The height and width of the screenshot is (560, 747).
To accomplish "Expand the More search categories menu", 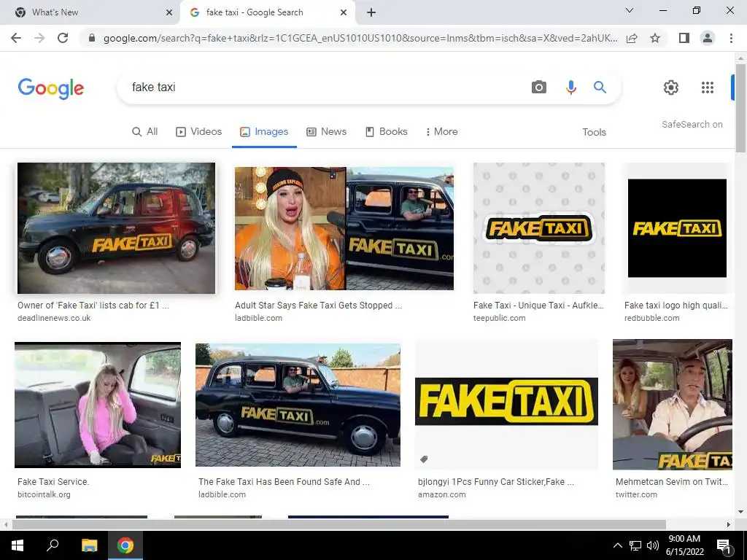I will click(441, 132).
